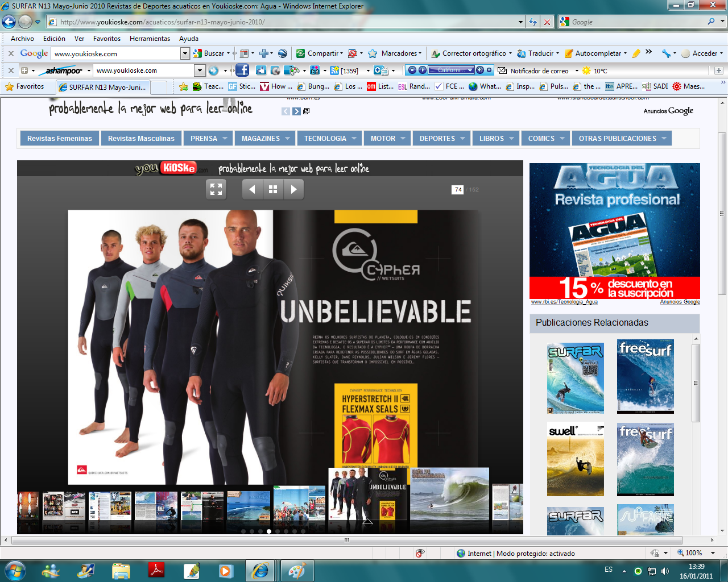This screenshot has height=582, width=728.
Task: Open the zoom 100% dropdown arrow
Action: (713, 553)
